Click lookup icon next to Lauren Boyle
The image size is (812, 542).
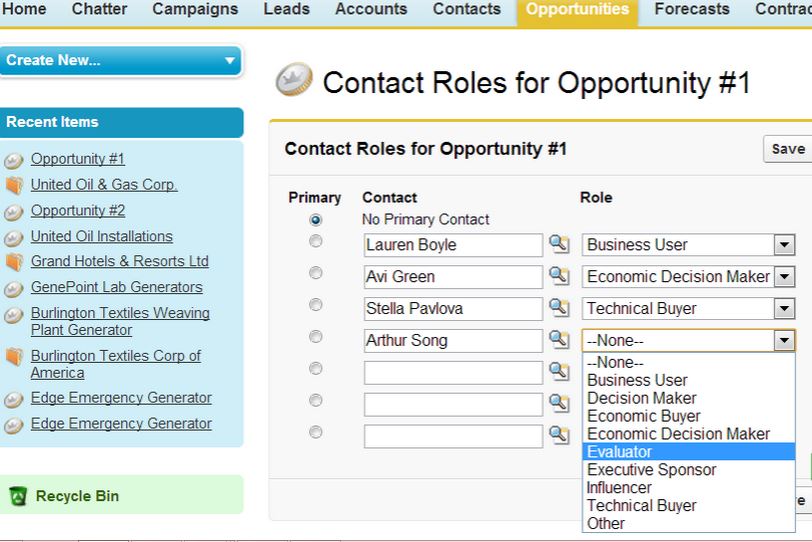point(558,244)
